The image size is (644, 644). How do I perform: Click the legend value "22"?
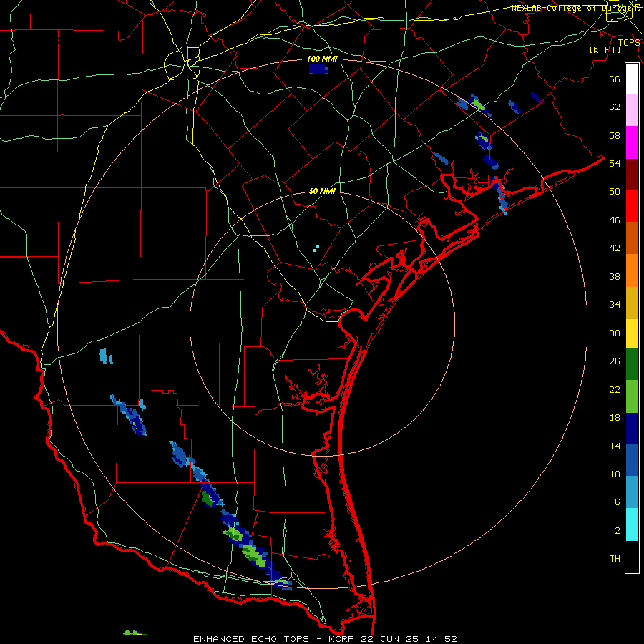click(x=615, y=390)
